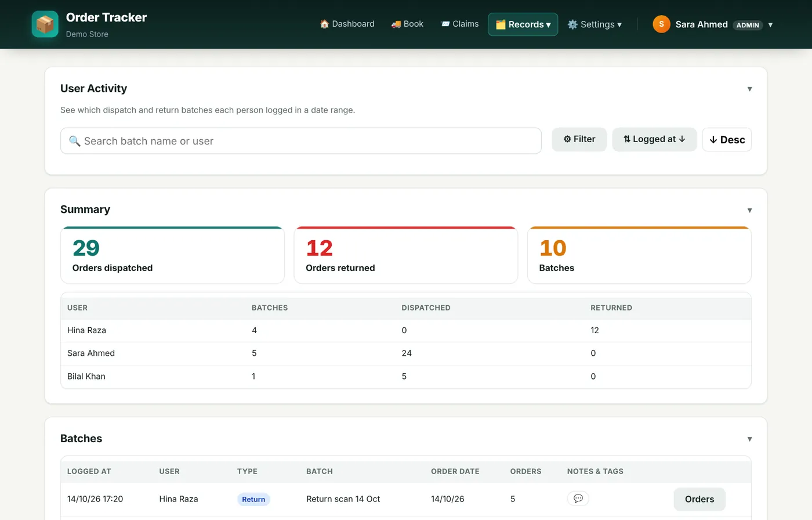View Orders for Return scan 14 Oct
The width and height of the screenshot is (812, 520).
699,499
